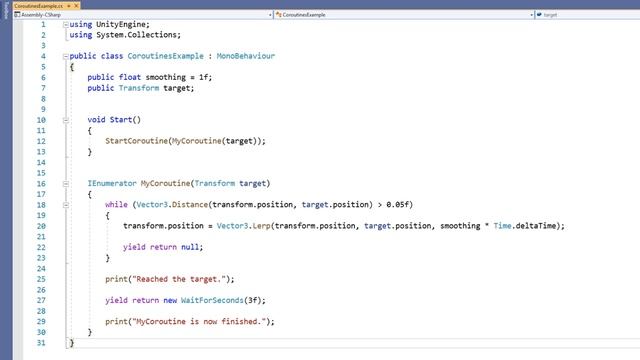This screenshot has width=640, height=360.
Task: Collapse the MyCoroutine method at line 16
Action: (66, 184)
